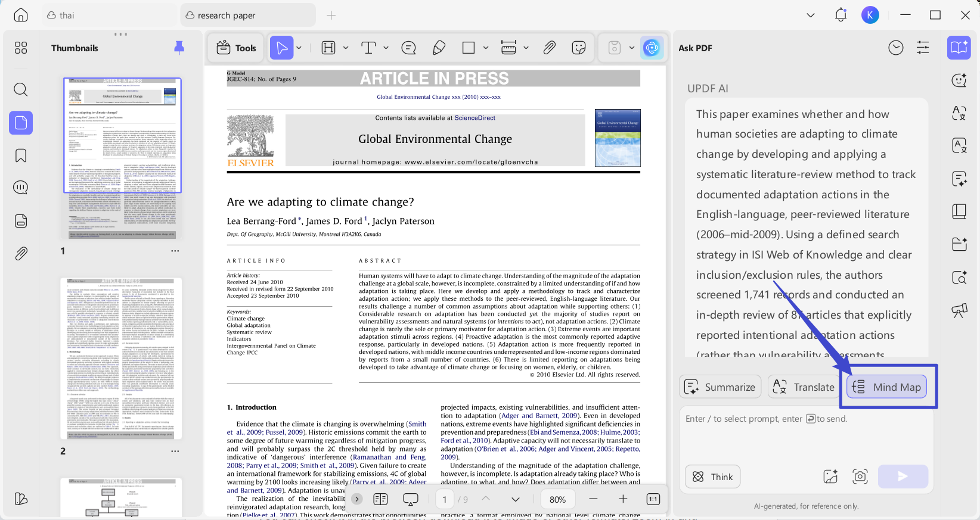Screen dimensions: 980x520
Task: Expand the save options dropdown
Action: click(x=632, y=48)
